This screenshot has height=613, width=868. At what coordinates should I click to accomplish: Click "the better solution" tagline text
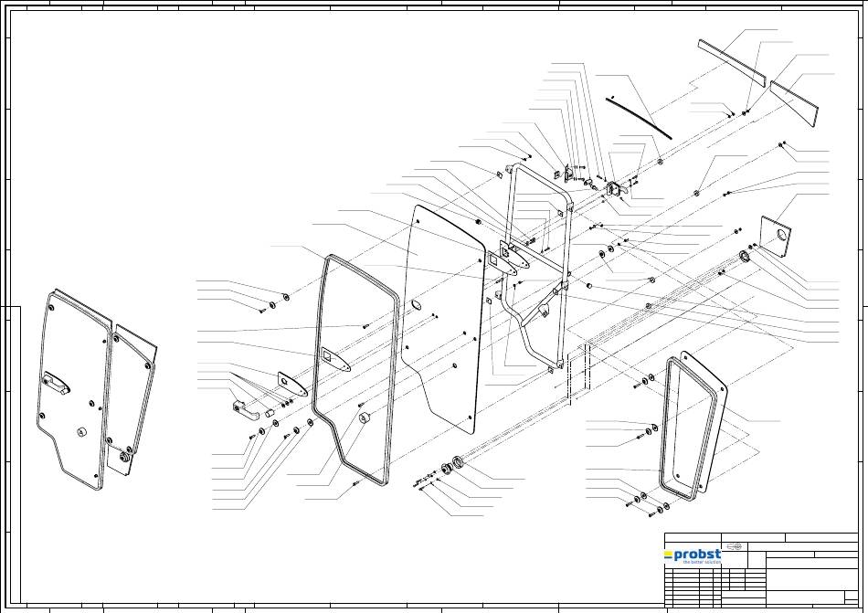click(702, 562)
